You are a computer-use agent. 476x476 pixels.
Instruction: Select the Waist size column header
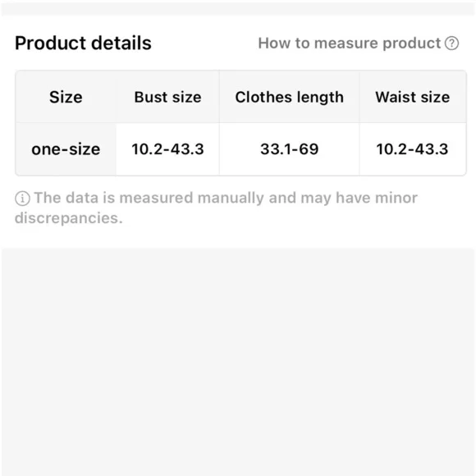pyautogui.click(x=413, y=97)
